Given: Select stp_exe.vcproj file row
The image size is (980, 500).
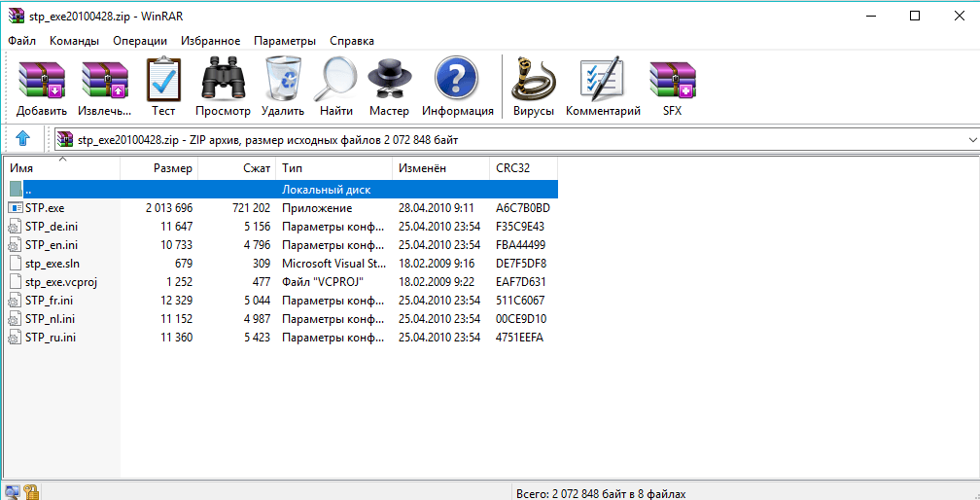Looking at the screenshot, I should (283, 282).
